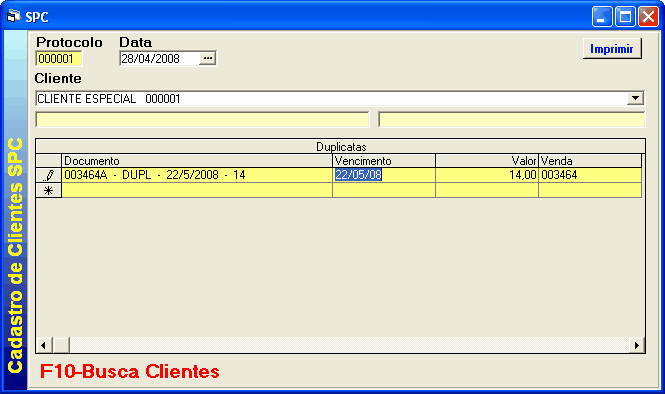Click the Valor column header
665x394 pixels.
coord(487,161)
